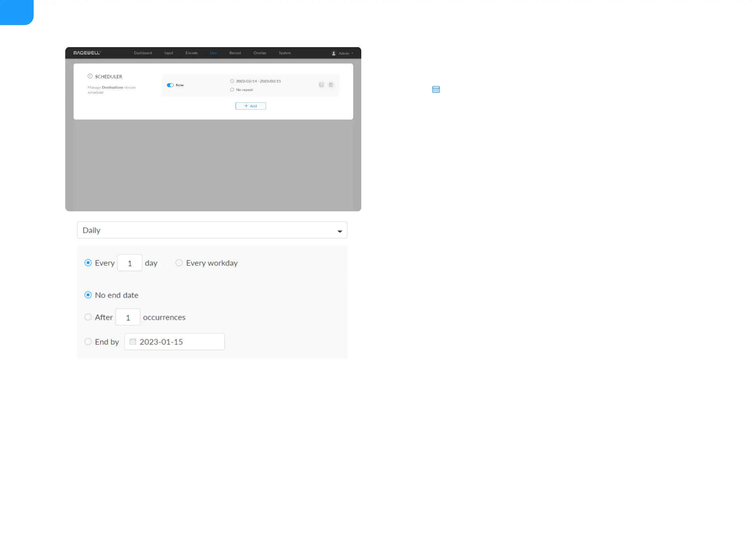Click the blue calendar scheduler icon
The image size is (756, 535).
(436, 89)
